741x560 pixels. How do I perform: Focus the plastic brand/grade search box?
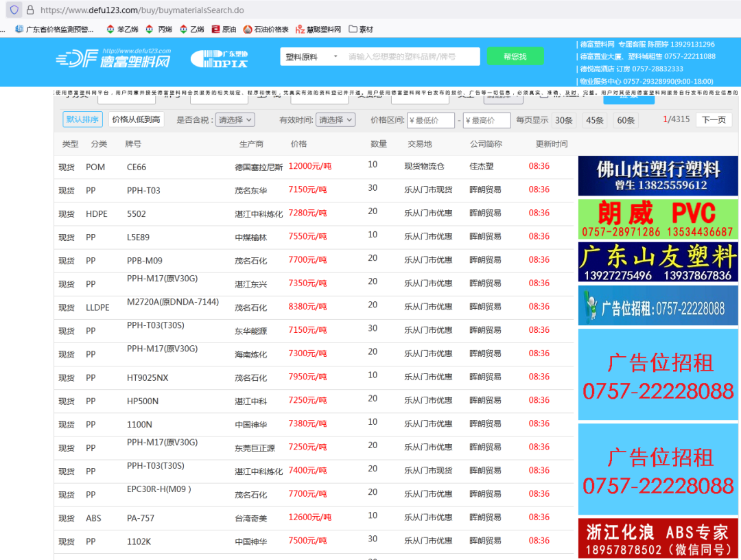(x=411, y=57)
